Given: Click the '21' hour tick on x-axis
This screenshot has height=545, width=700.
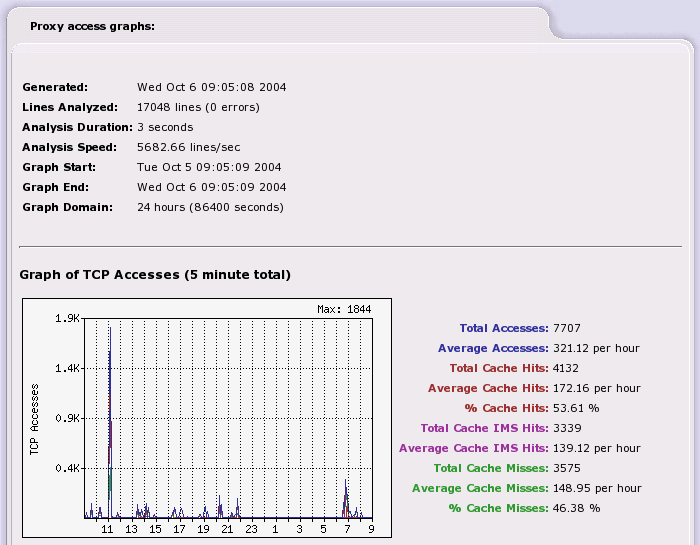Looking at the screenshot, I should click(228, 529).
